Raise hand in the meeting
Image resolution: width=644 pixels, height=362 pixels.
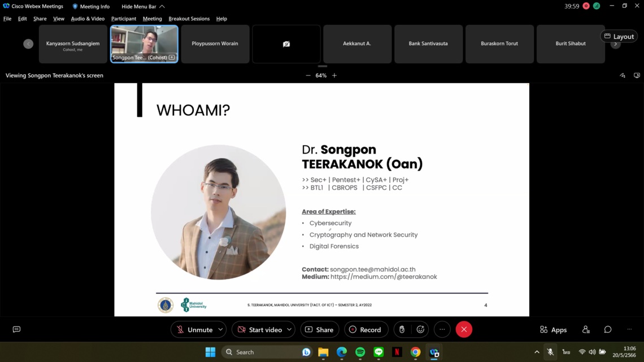[402, 329]
